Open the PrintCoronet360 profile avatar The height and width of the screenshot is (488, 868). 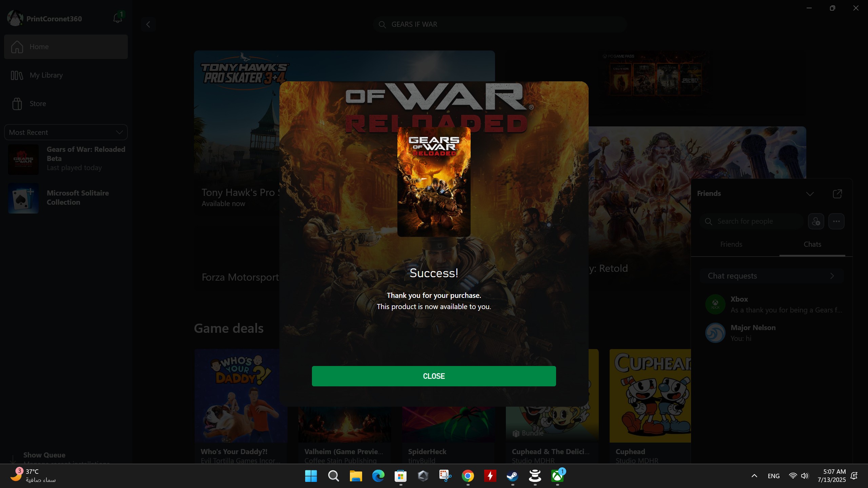pyautogui.click(x=15, y=18)
